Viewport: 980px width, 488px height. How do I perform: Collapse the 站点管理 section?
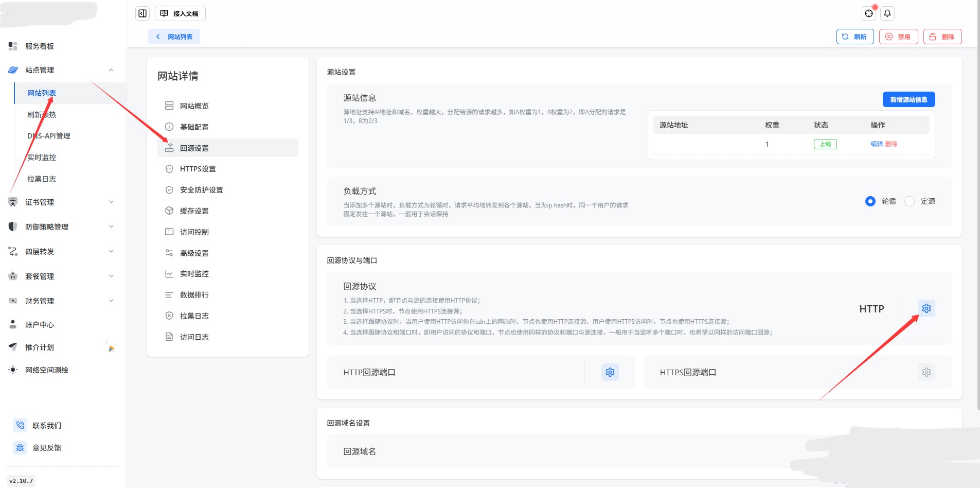[111, 70]
